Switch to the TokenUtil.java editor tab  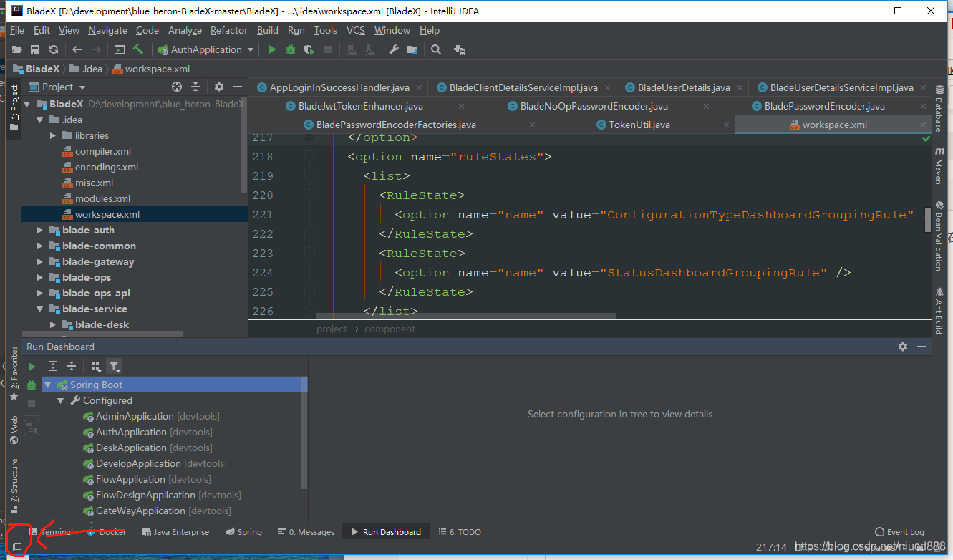(x=638, y=125)
